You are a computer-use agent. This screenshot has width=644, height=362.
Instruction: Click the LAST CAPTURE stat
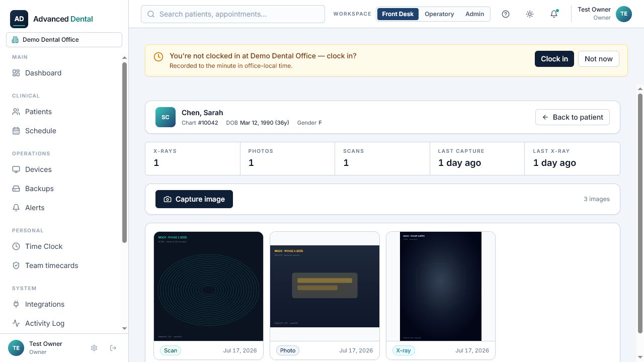477,158
